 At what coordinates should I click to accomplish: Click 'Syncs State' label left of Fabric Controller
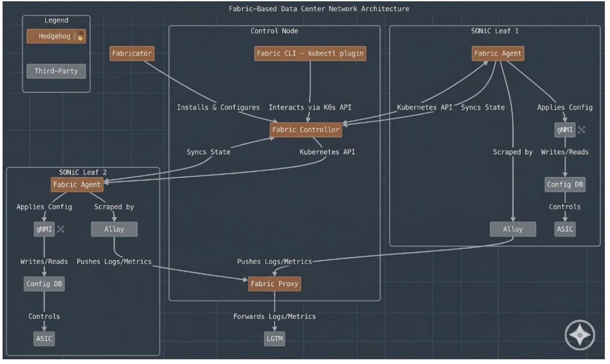tap(208, 152)
